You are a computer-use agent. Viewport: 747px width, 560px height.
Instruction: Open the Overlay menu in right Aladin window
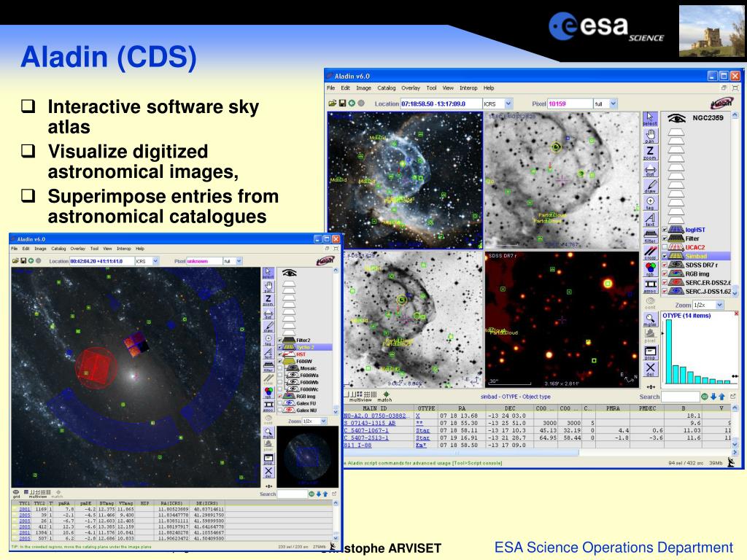click(x=411, y=88)
